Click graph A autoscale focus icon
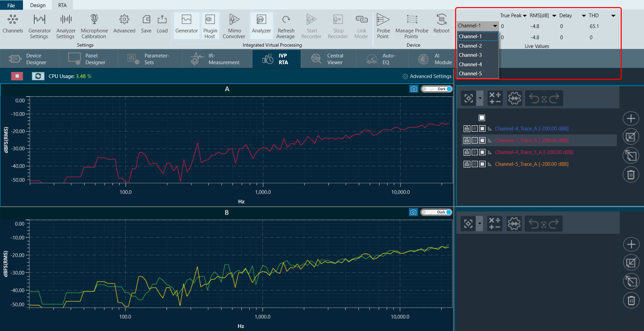The image size is (644, 331). tap(469, 98)
